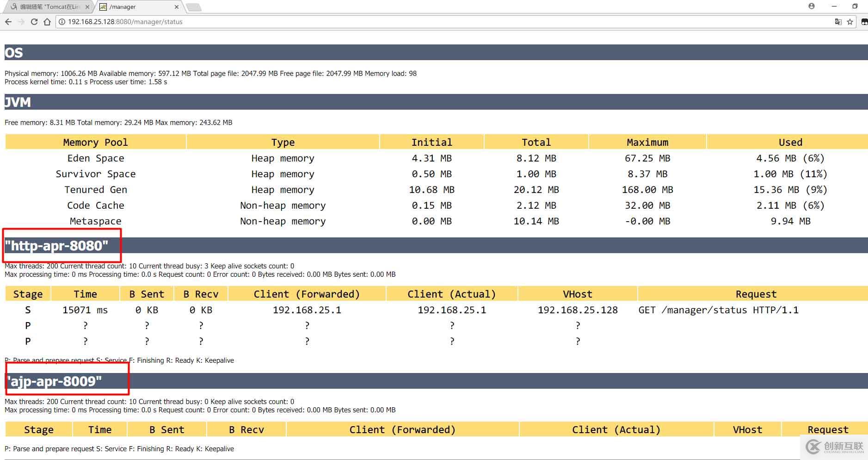Open the browser home page
The height and width of the screenshot is (460, 868).
point(47,22)
